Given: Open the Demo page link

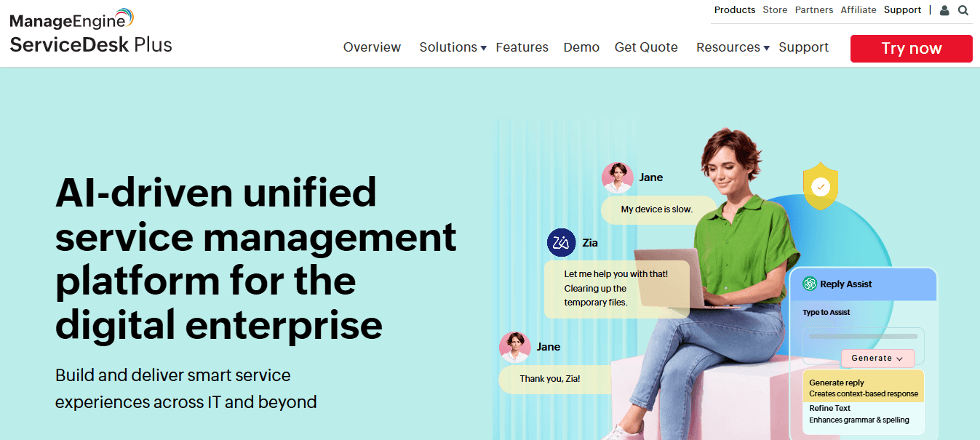Looking at the screenshot, I should click(581, 47).
